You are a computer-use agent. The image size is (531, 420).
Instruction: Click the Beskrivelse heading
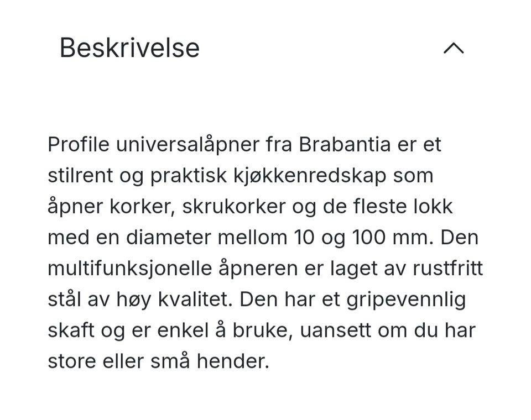coord(129,48)
